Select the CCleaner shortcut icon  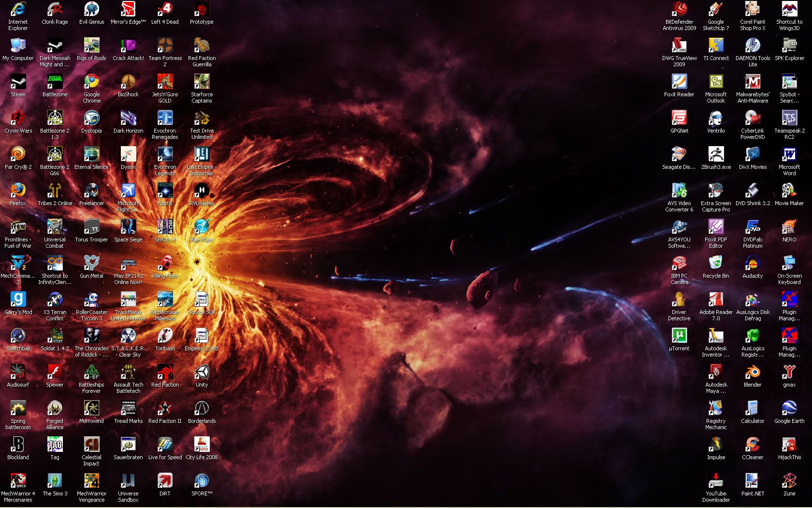click(753, 445)
